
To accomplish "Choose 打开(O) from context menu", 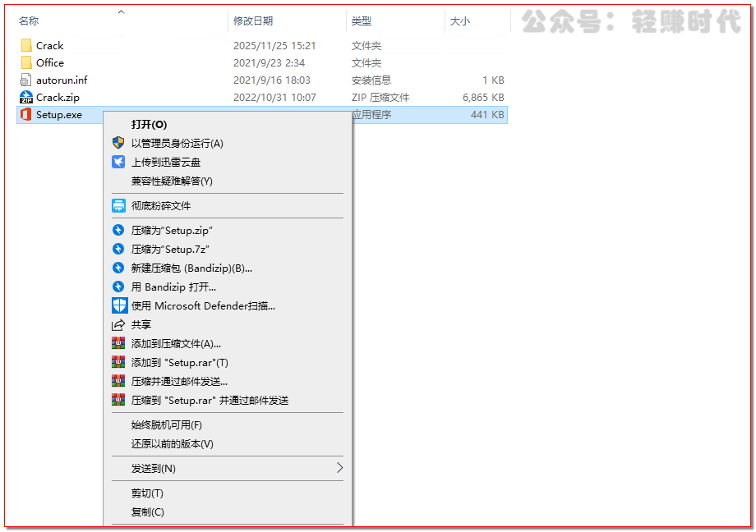I will [x=149, y=124].
